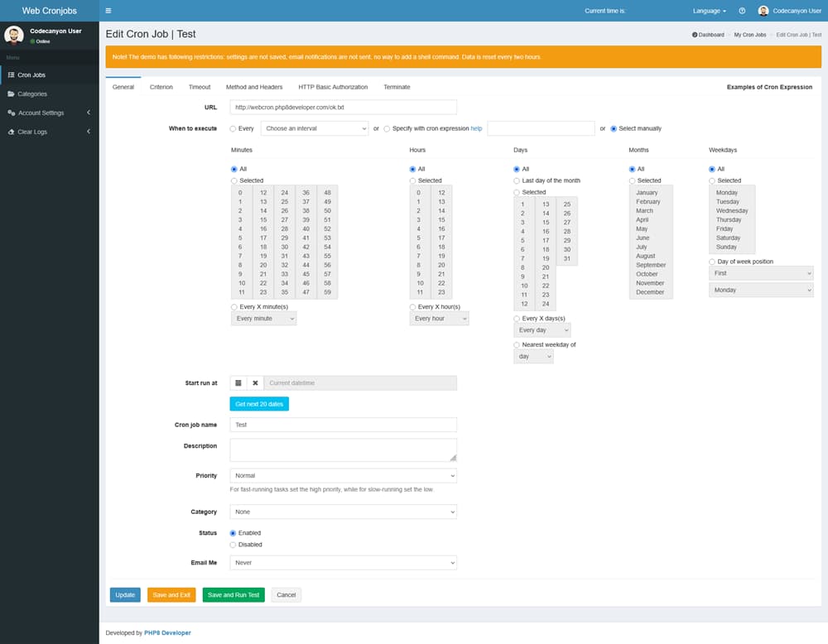Click Account Settings gears icon
Image resolution: width=828 pixels, height=644 pixels.
pyautogui.click(x=11, y=113)
